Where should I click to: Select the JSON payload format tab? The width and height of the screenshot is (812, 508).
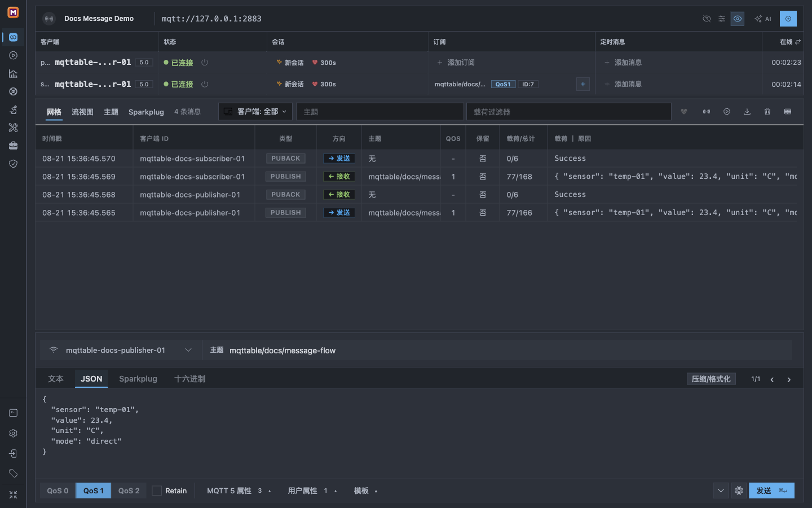[91, 379]
